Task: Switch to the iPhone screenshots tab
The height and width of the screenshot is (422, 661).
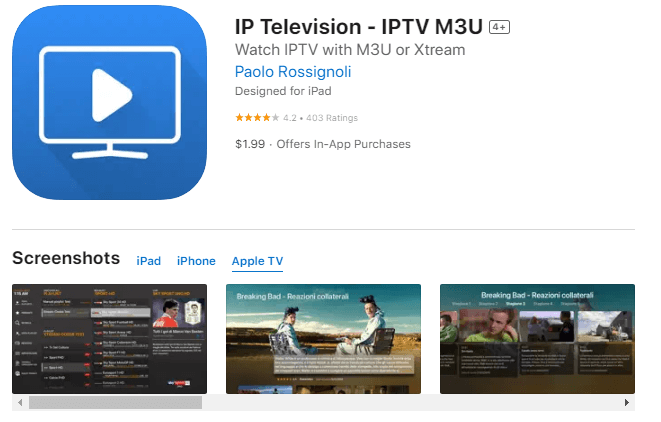Action: coord(196,261)
